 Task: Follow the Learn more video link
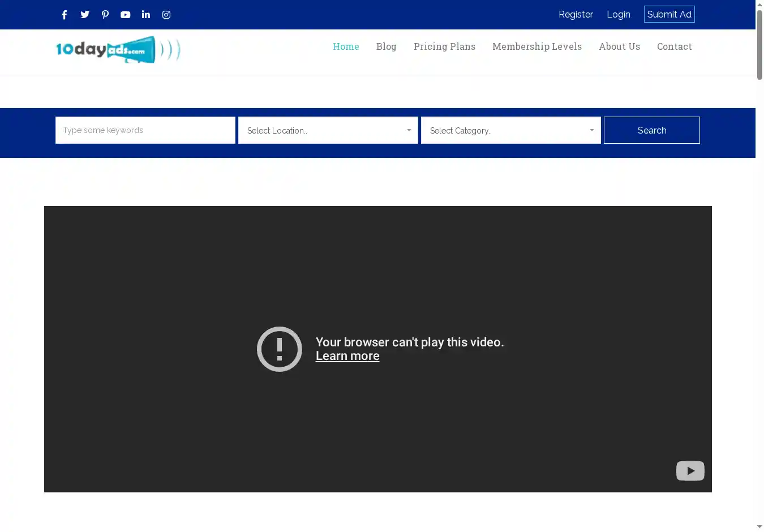[x=347, y=356]
